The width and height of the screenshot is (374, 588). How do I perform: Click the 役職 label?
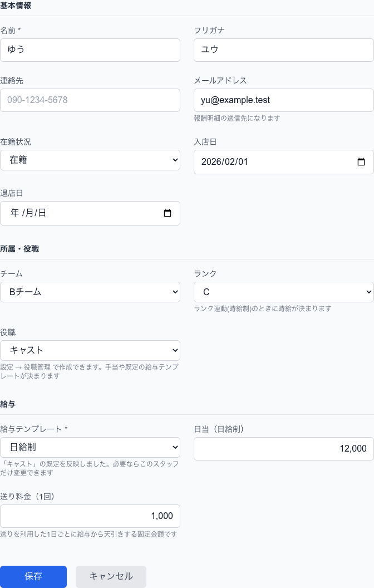pos(8,332)
